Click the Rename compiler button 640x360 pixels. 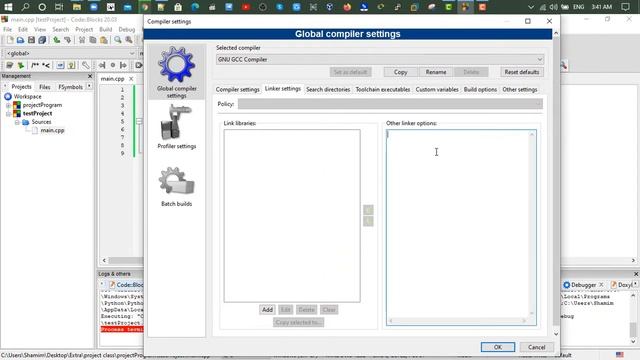coord(436,72)
